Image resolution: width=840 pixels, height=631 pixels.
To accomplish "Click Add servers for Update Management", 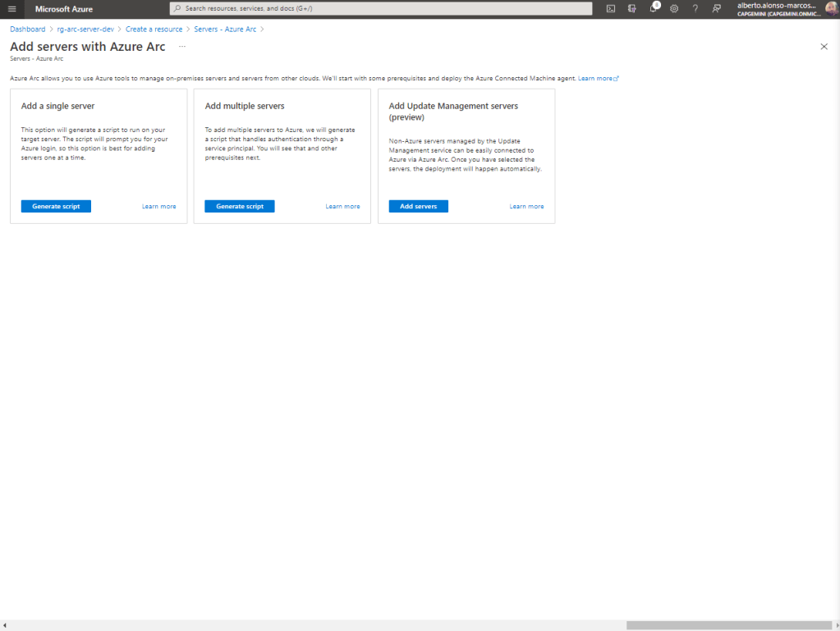I will 418,206.
